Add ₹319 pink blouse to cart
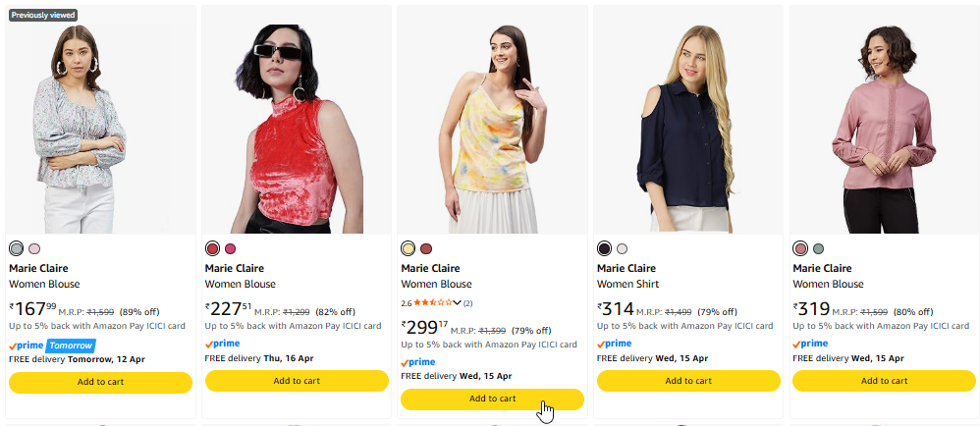Screen dimensions: 980x426 tap(884, 381)
